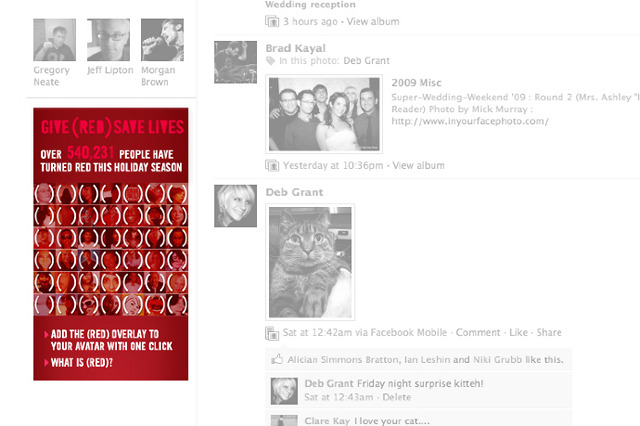The width and height of the screenshot is (640, 426).
Task: Open View album link under wedding reception
Action: (x=373, y=22)
